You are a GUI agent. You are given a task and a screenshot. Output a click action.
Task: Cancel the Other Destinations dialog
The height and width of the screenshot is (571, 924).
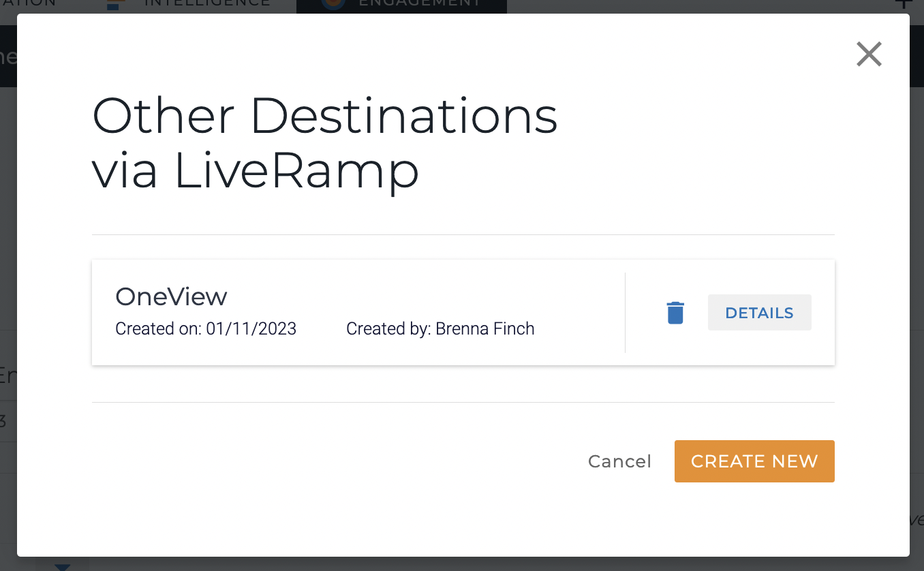coord(619,461)
